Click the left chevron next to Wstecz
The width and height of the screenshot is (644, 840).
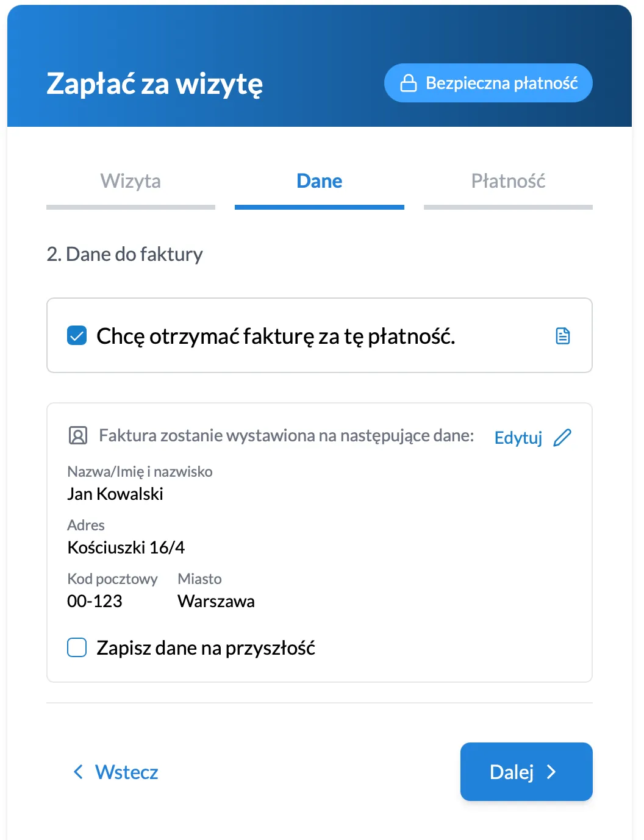click(x=77, y=772)
